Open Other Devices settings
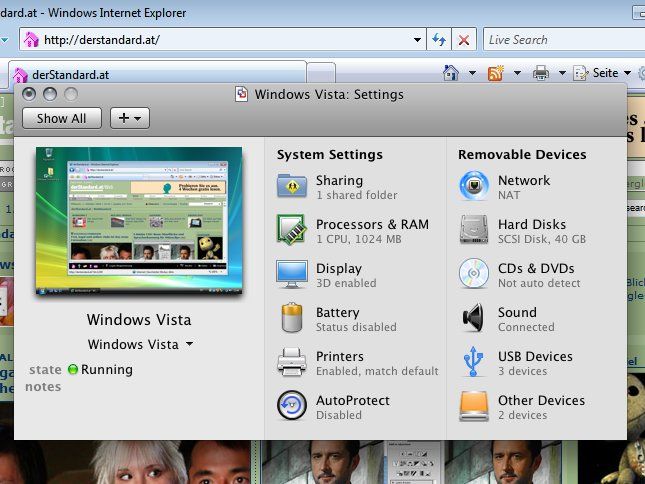645x484 pixels. pyautogui.click(x=473, y=406)
